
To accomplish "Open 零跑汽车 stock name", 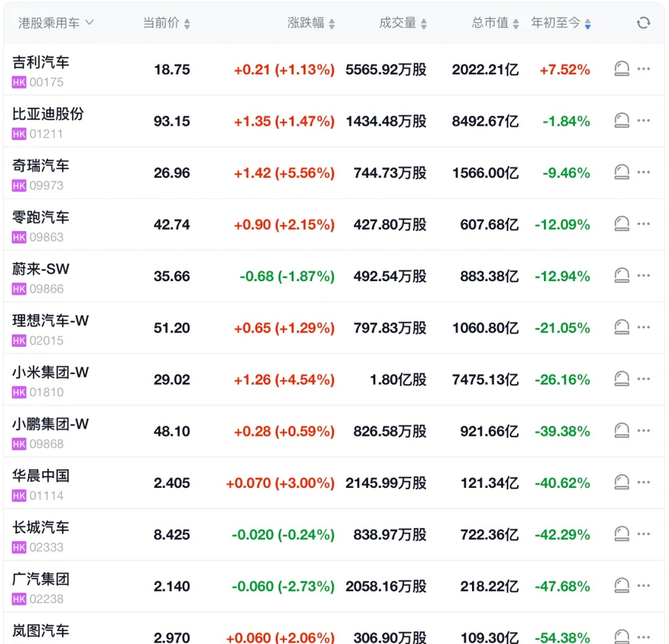I will pos(40,217).
